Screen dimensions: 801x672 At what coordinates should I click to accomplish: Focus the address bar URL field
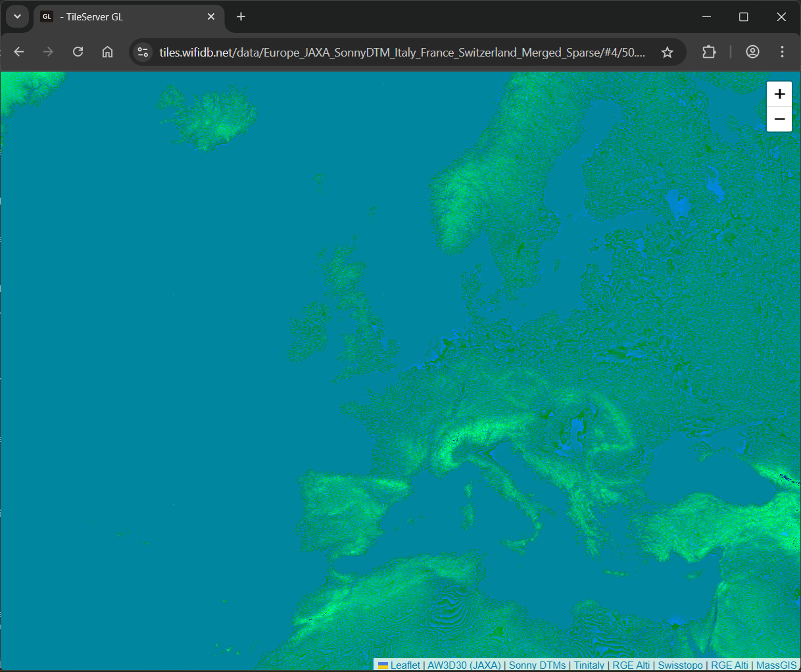(401, 52)
